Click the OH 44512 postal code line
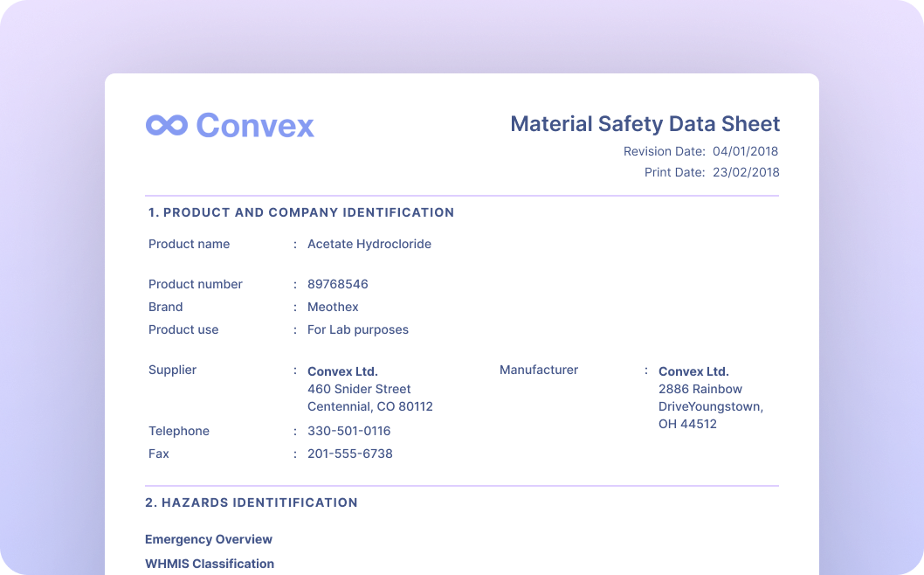 (687, 424)
